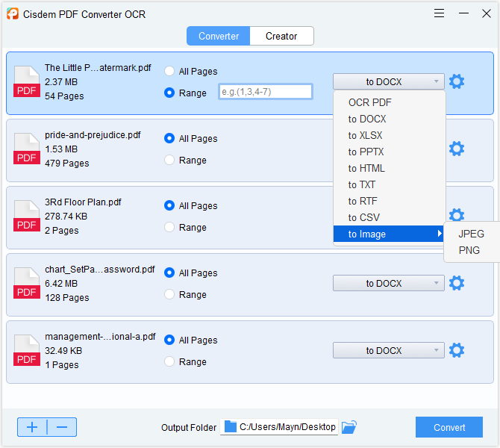Select Range for 3Rd Floor Plan.pdf
This screenshot has width=500, height=448.
[169, 227]
